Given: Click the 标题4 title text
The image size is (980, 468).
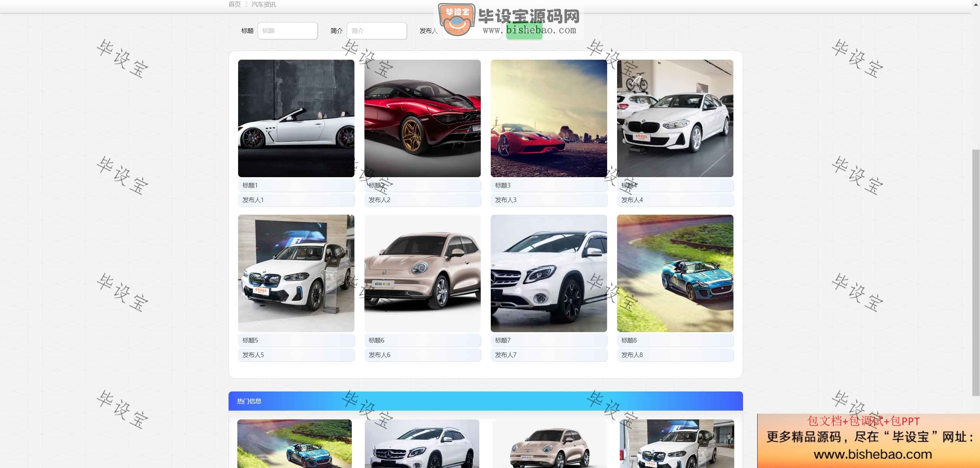Looking at the screenshot, I should pos(629,185).
